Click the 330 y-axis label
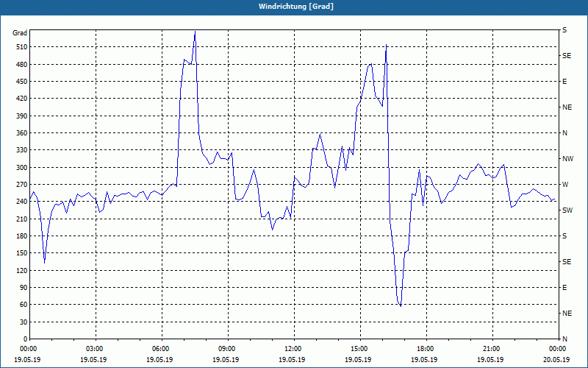The height and width of the screenshot is (368, 588). (22, 150)
